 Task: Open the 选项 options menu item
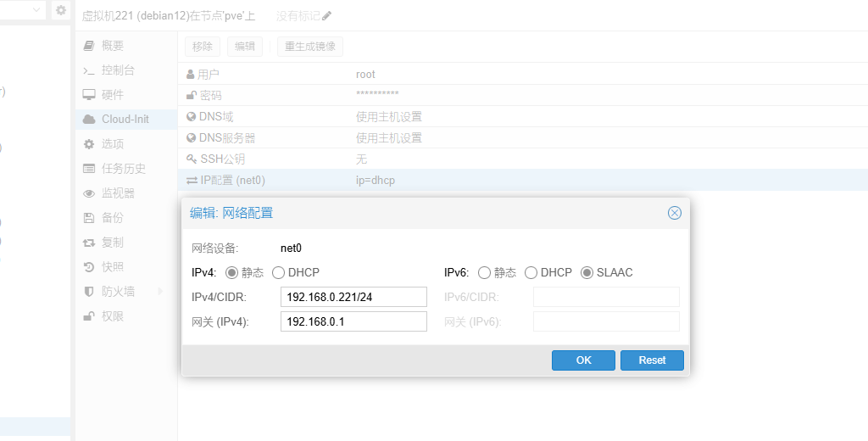click(126, 144)
